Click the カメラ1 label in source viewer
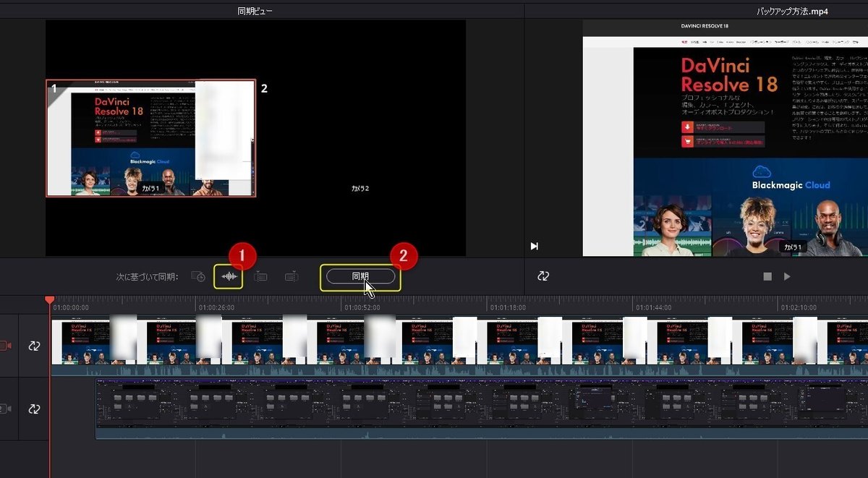Viewport: 868px width, 478px height. tap(793, 247)
